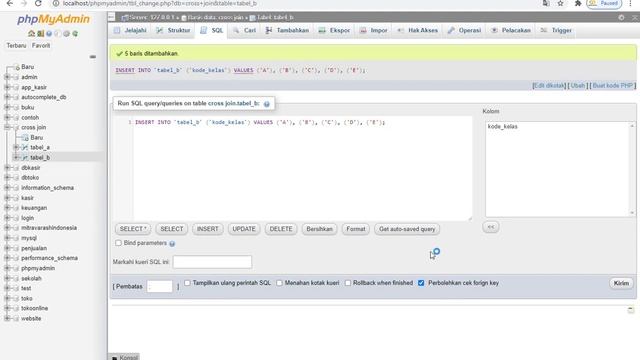Click the tabel_b table icon in tree

click(x=25, y=158)
